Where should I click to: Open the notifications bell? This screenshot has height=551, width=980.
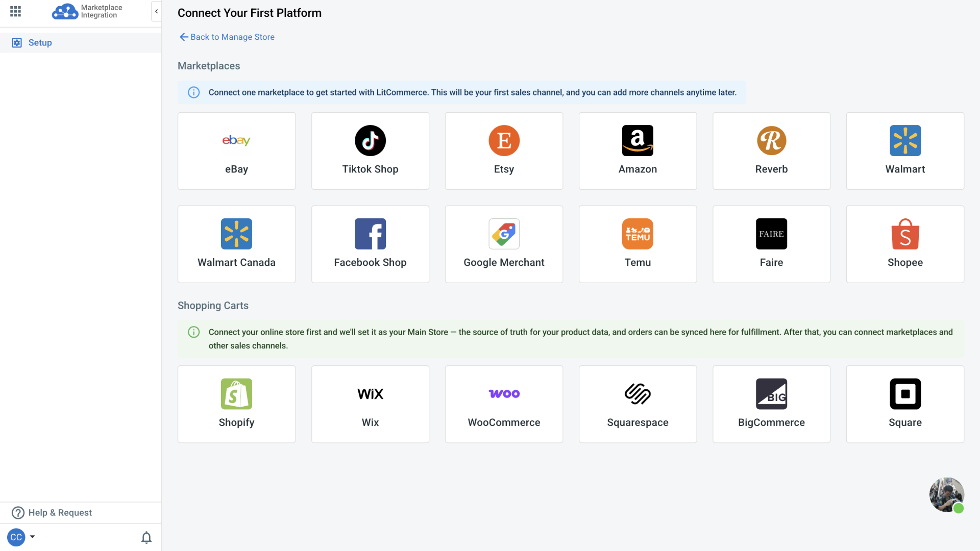[x=146, y=537]
